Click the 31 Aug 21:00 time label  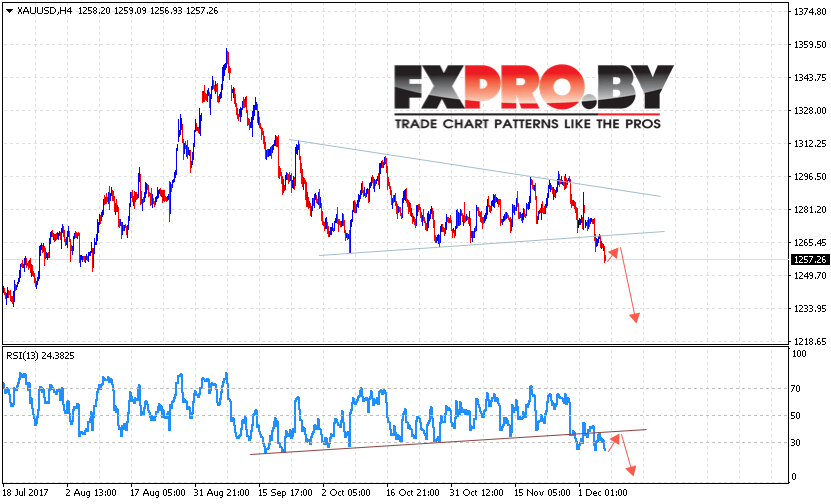tap(222, 492)
